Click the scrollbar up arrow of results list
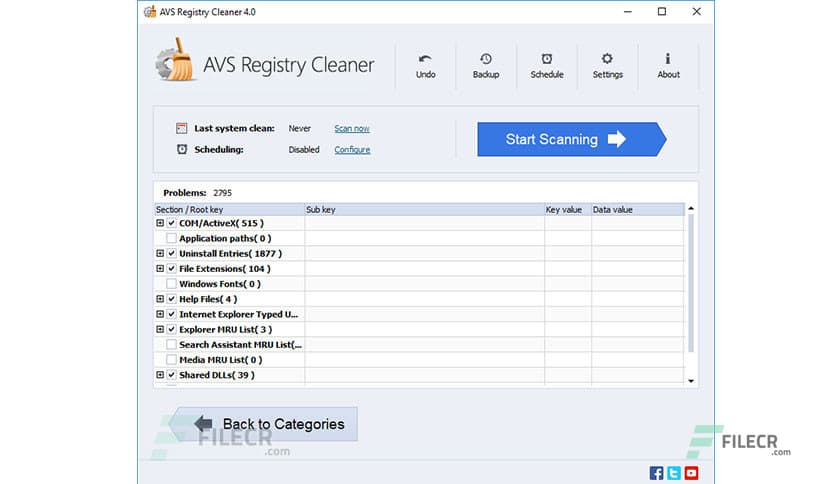836x484 pixels. pos(691,208)
